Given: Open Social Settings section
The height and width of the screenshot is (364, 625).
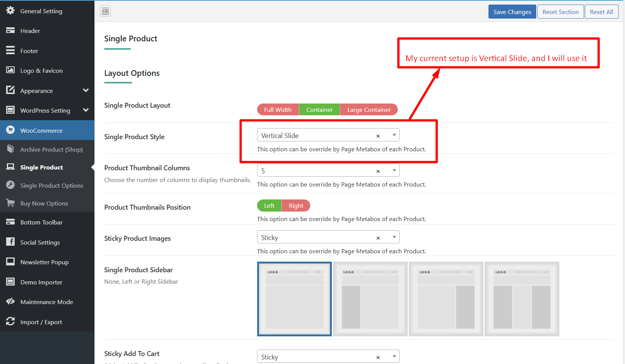Looking at the screenshot, I should [x=47, y=242].
